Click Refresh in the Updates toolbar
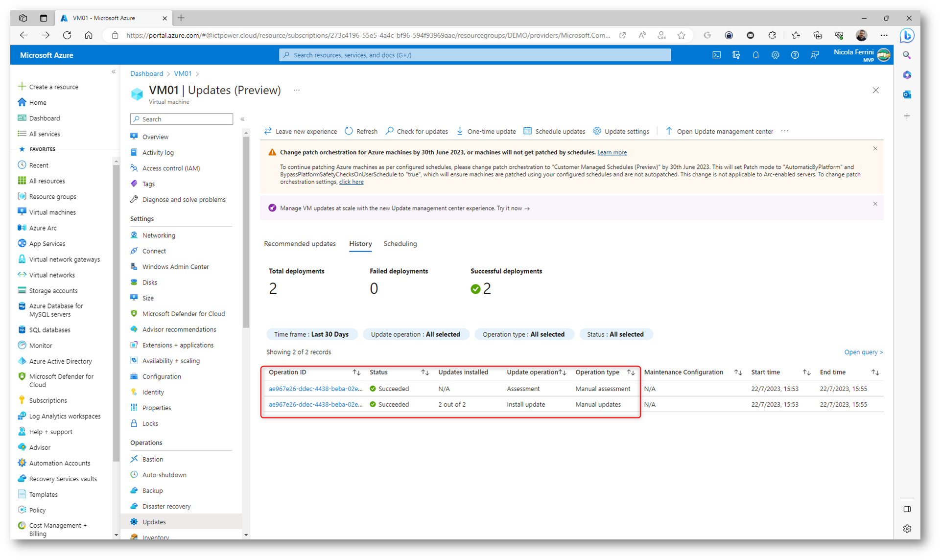 pyautogui.click(x=361, y=131)
